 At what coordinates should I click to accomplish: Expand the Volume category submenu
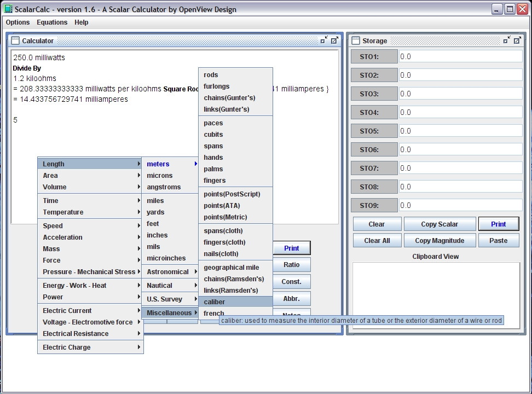point(90,187)
